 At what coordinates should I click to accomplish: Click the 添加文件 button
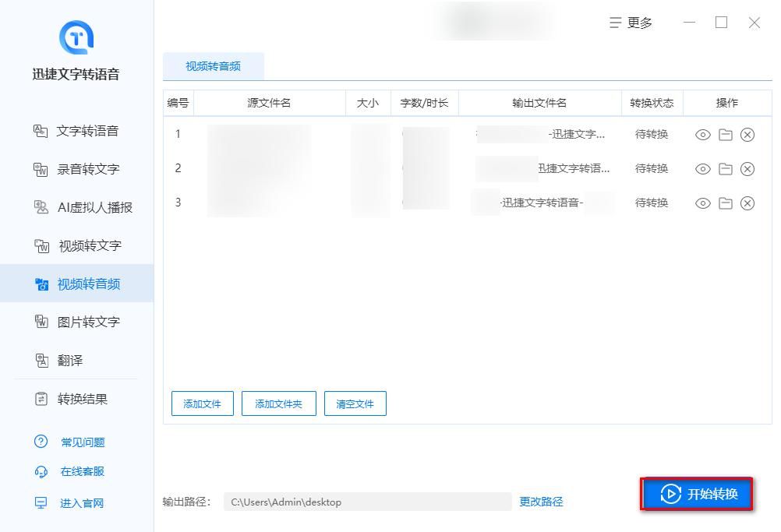pos(202,403)
